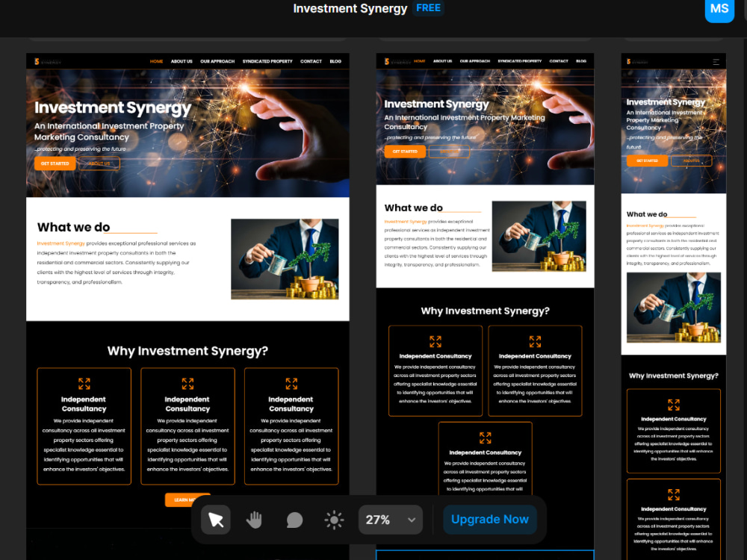Activate the hand pan tool

coord(255,520)
